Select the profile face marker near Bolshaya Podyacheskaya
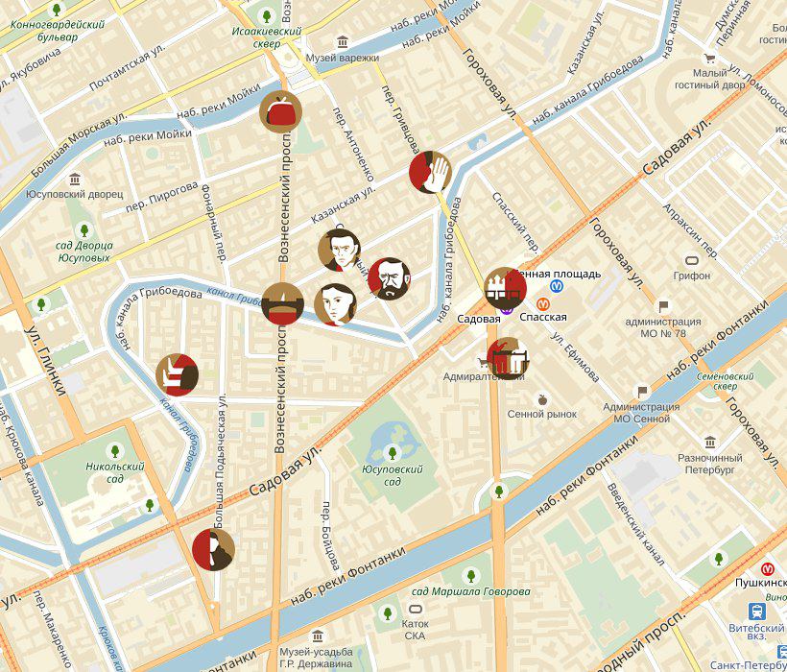787x672 pixels. coord(213,549)
